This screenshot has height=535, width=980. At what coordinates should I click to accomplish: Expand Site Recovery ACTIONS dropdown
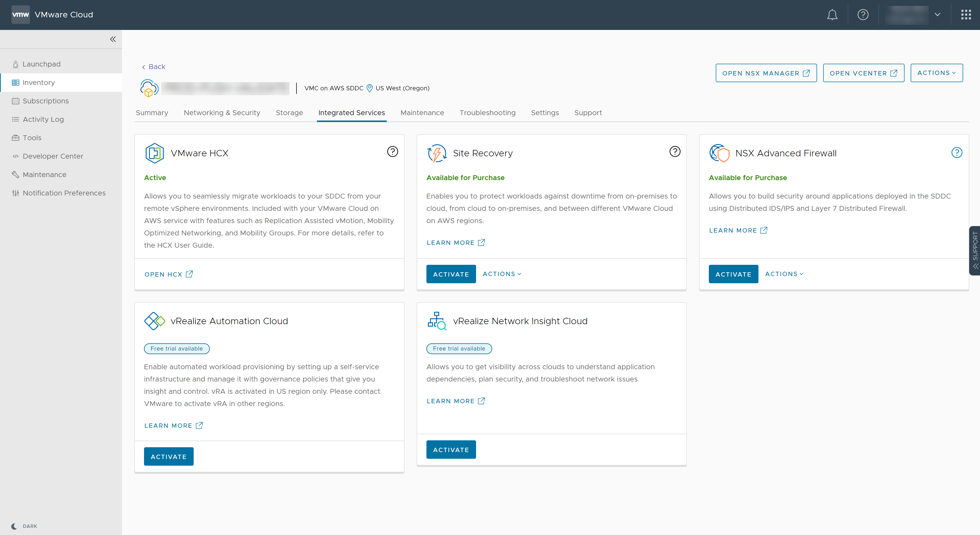pos(502,274)
